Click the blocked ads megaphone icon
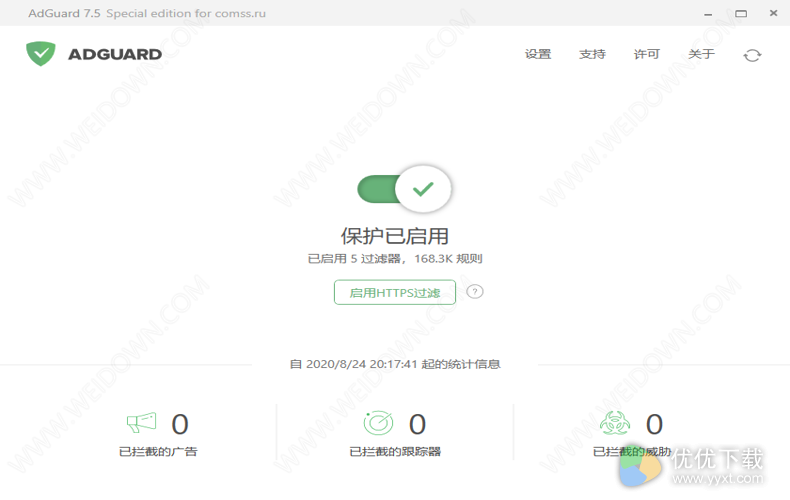 pyautogui.click(x=142, y=423)
